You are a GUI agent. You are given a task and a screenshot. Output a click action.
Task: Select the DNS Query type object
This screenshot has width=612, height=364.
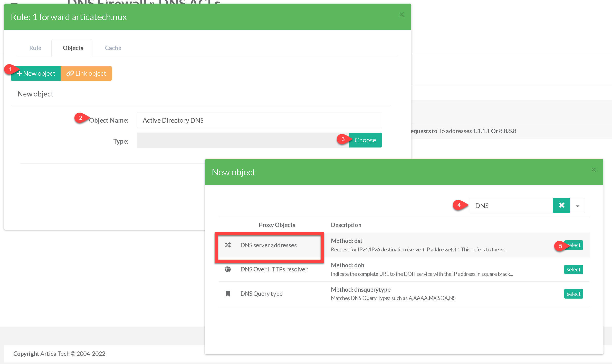pyautogui.click(x=573, y=294)
